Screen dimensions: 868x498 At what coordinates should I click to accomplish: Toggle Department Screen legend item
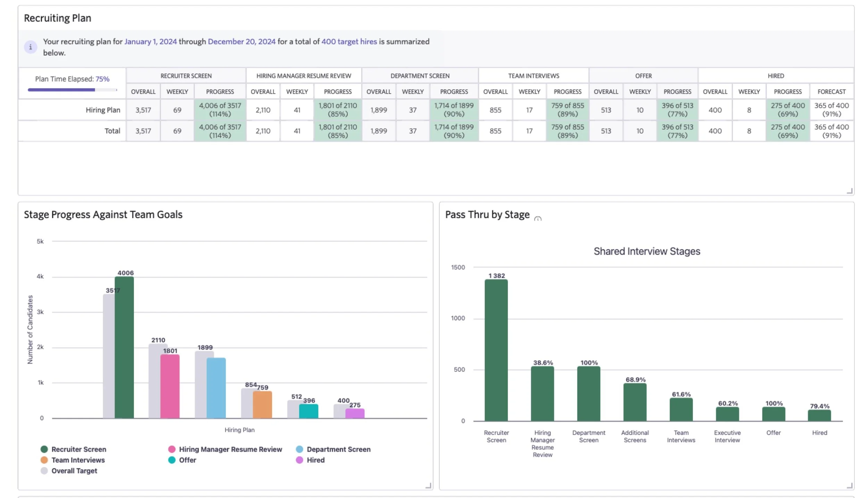pos(333,449)
